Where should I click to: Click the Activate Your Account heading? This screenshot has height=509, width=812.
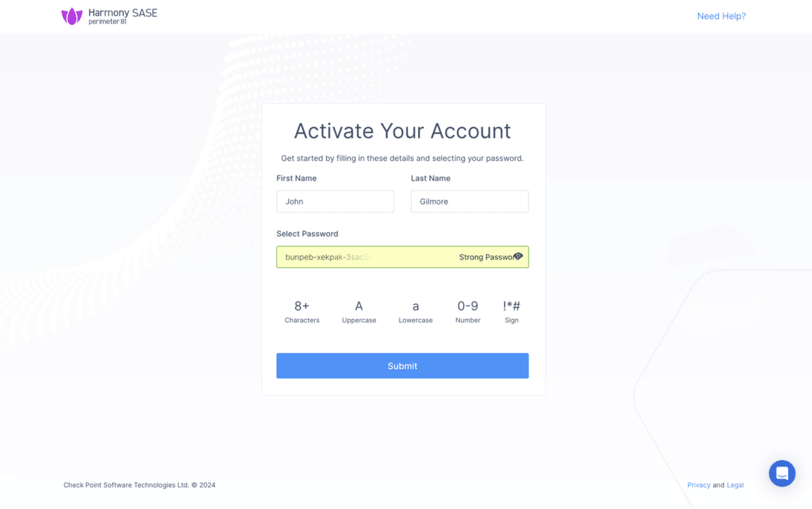(402, 131)
